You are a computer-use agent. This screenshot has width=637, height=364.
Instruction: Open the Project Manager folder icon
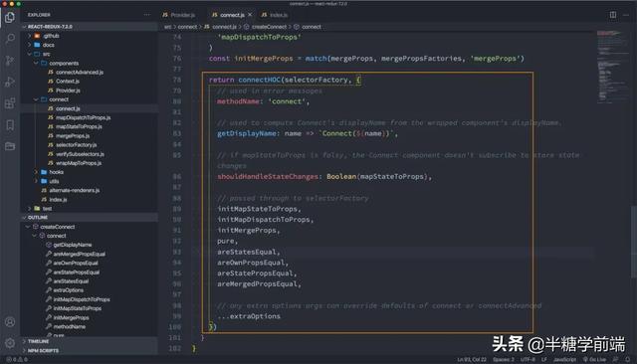click(x=10, y=146)
